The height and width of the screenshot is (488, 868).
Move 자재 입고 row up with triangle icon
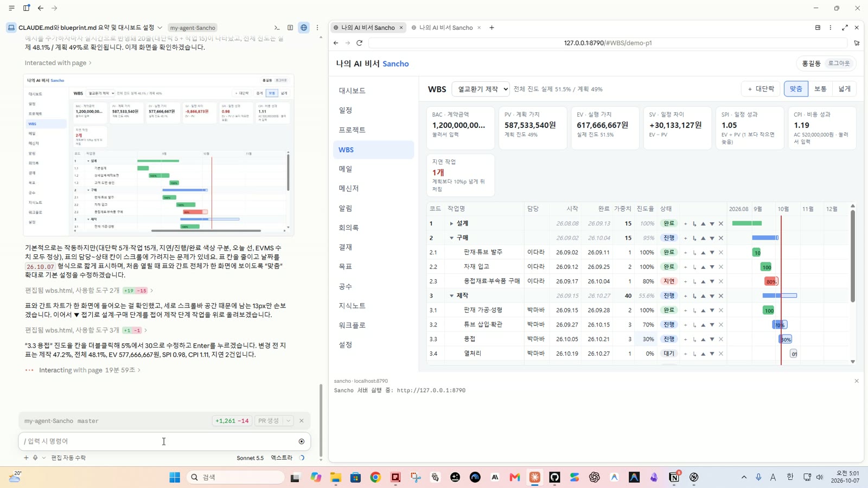pos(703,267)
